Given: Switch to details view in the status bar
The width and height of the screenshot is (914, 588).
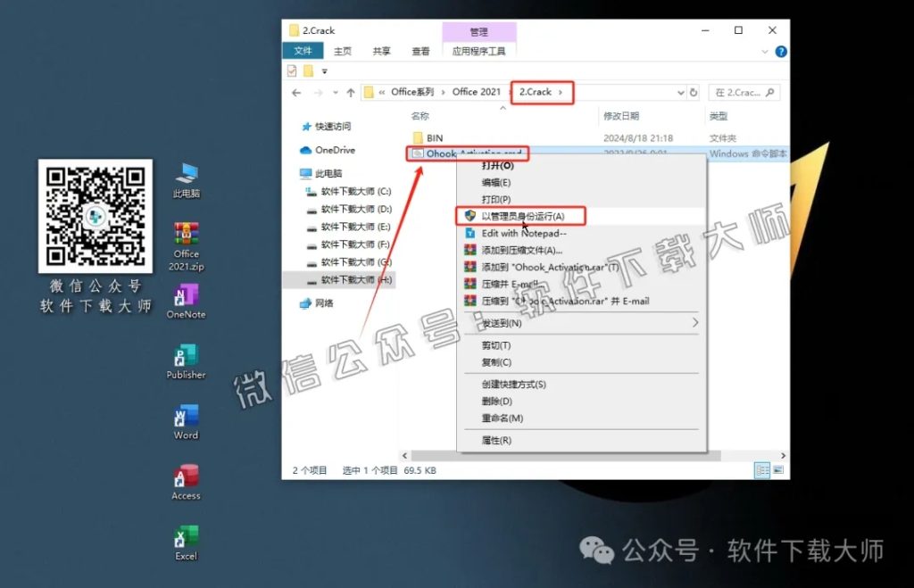Looking at the screenshot, I should click(762, 469).
